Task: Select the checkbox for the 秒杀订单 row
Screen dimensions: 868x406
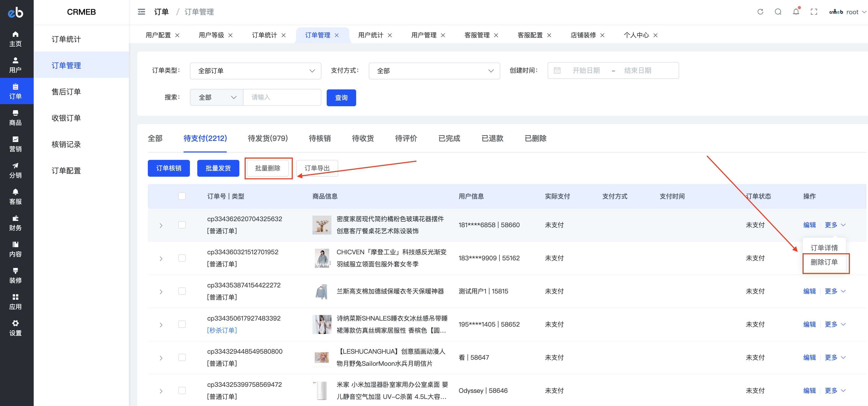Action: click(x=182, y=324)
